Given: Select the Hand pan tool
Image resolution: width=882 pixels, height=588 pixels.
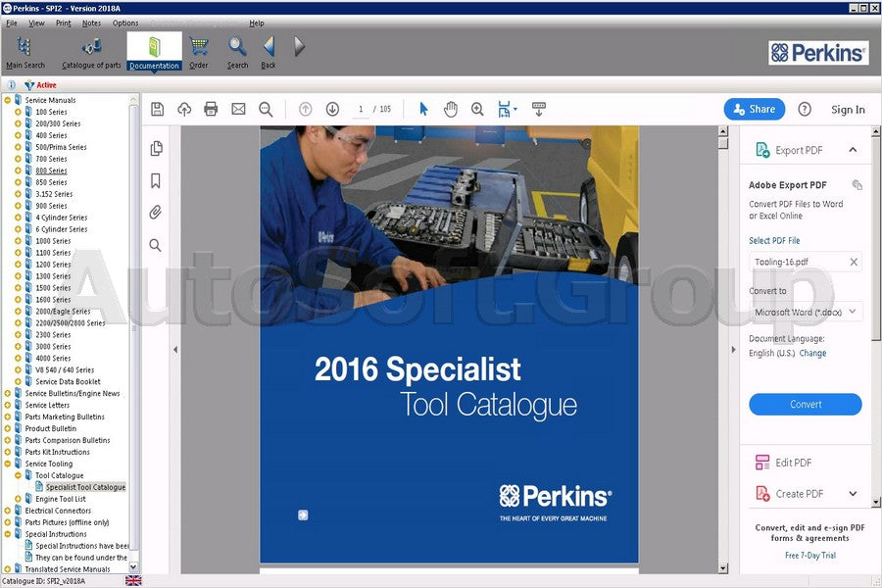Looking at the screenshot, I should coord(450,109).
